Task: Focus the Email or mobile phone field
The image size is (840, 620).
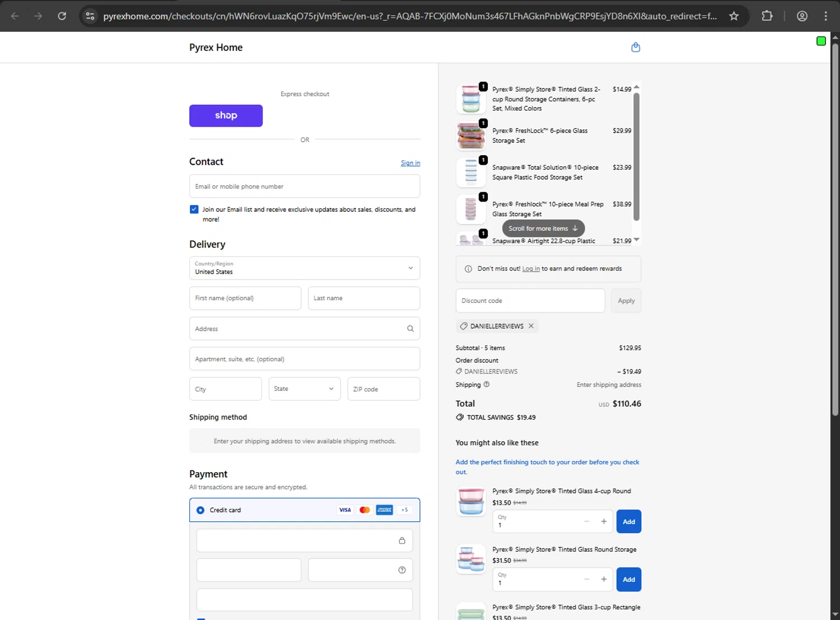Action: tap(305, 186)
